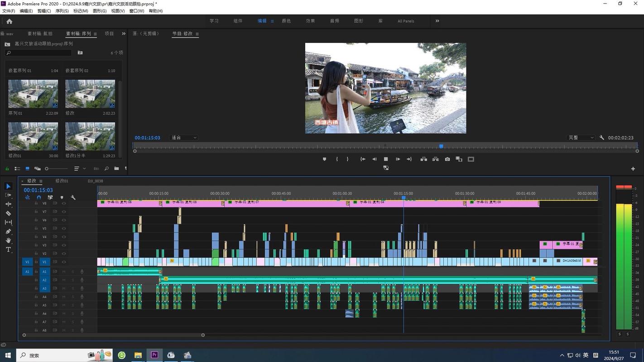
Task: Click the project panel thumbnail zoom slider
Action: tap(56, 169)
